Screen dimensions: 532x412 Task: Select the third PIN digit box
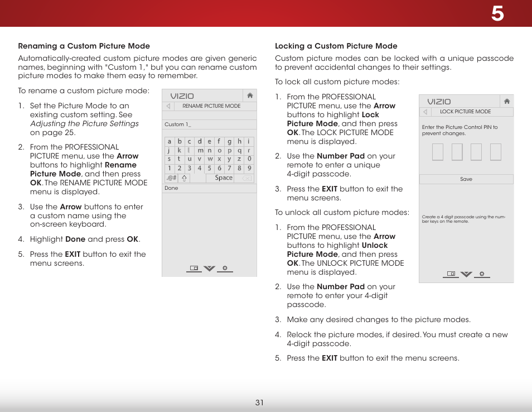pos(476,152)
